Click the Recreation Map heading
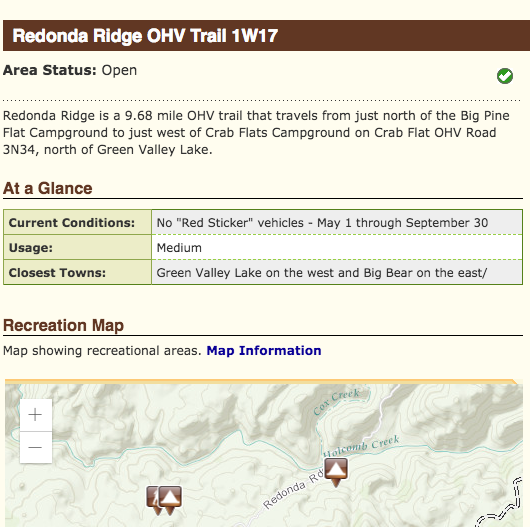The width and height of the screenshot is (530, 527). click(64, 325)
